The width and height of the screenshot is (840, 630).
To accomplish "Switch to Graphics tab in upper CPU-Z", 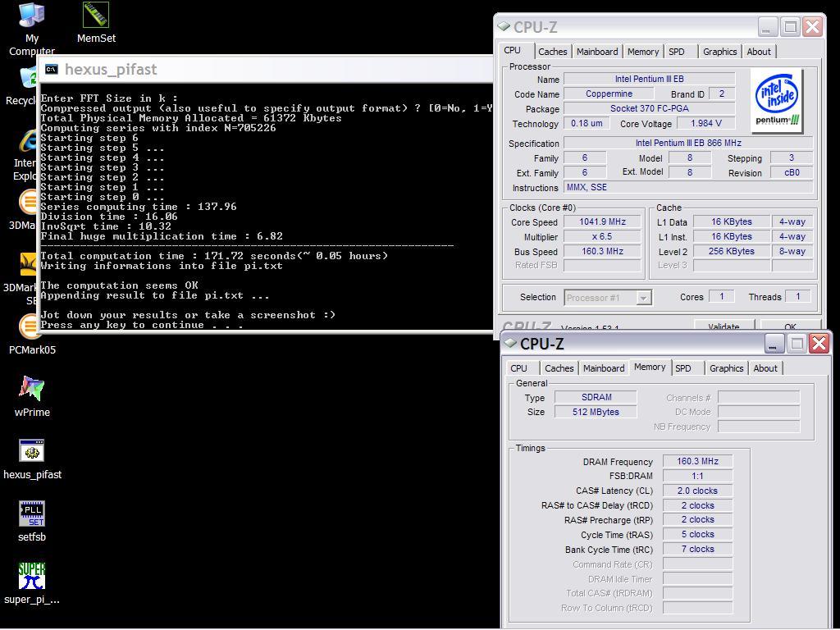I will tap(720, 52).
